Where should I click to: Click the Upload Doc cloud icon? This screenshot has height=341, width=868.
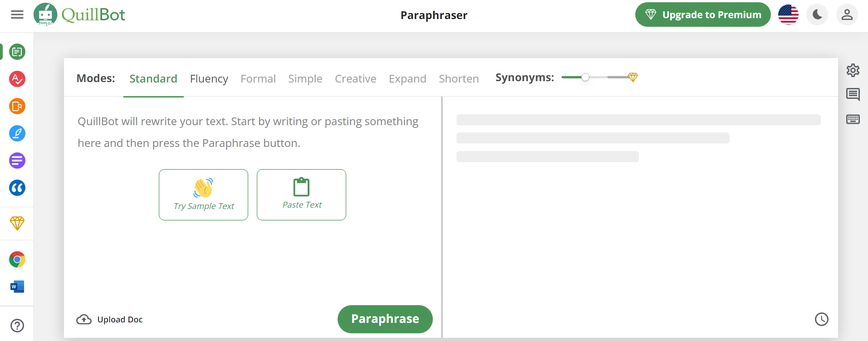point(84,319)
